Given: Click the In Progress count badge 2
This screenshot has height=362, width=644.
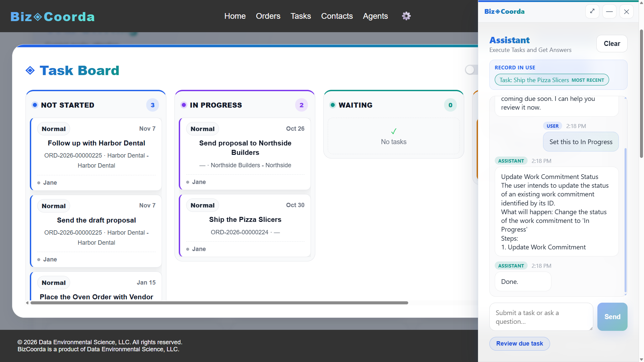Looking at the screenshot, I should (x=302, y=105).
